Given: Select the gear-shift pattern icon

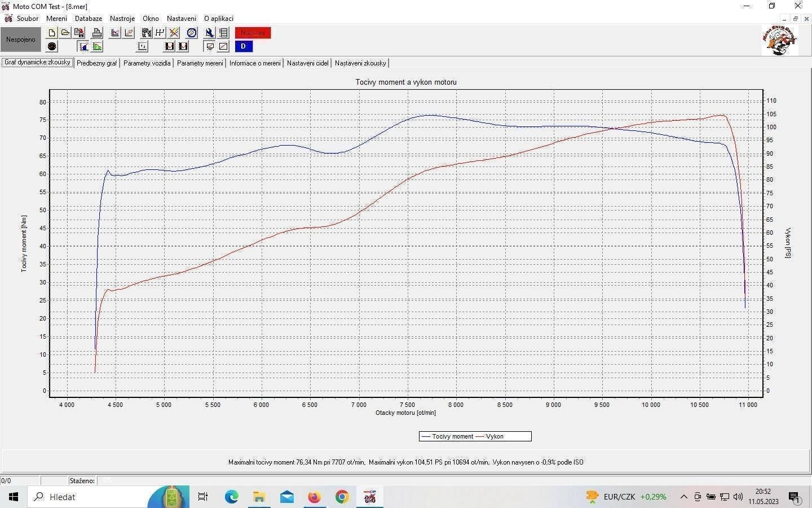Looking at the screenshot, I should (x=160, y=33).
